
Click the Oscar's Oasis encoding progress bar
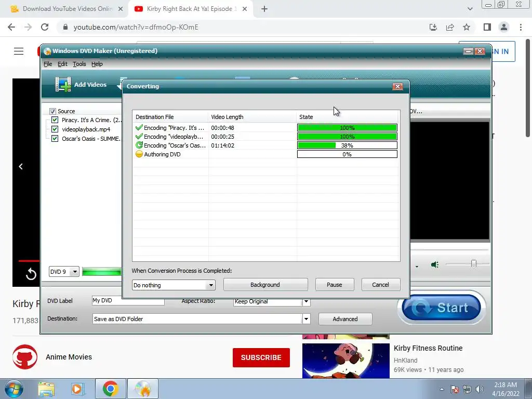tap(347, 145)
